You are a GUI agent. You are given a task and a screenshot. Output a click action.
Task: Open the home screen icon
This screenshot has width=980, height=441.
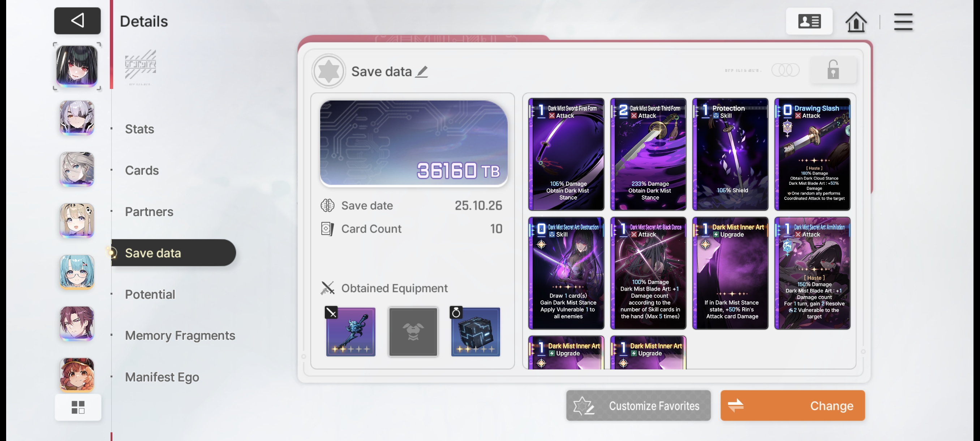856,21
